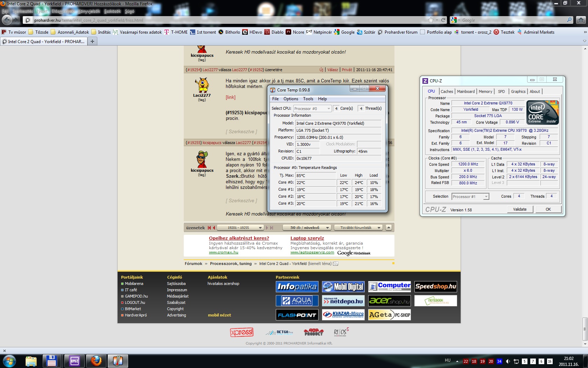Click the Processzorok, tuning breadcrumb link
Image resolution: width=588 pixels, height=368 pixels.
tap(231, 264)
